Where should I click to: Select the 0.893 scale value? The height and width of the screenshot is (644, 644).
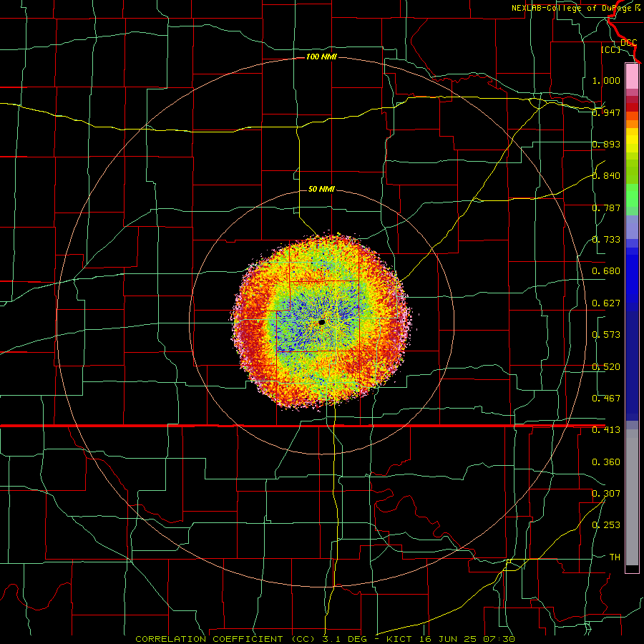tap(606, 144)
